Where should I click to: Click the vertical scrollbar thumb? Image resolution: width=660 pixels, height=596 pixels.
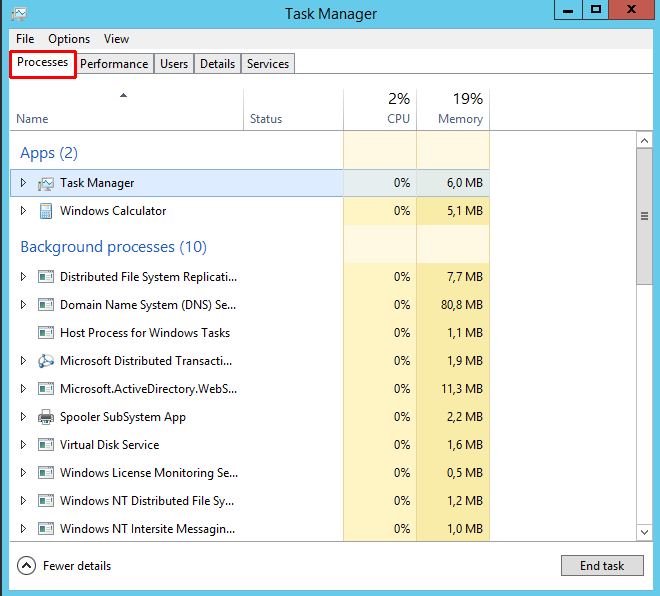[x=644, y=217]
